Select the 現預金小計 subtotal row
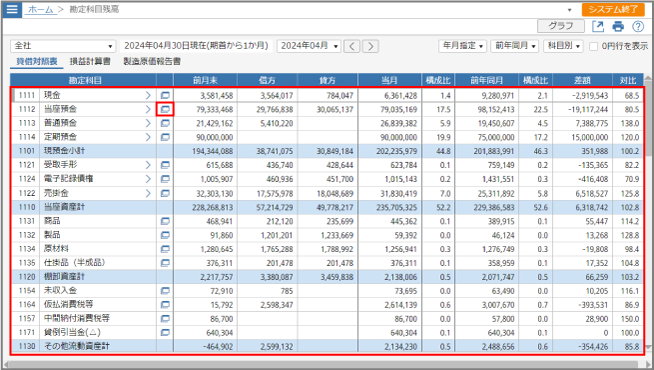 tap(327, 151)
